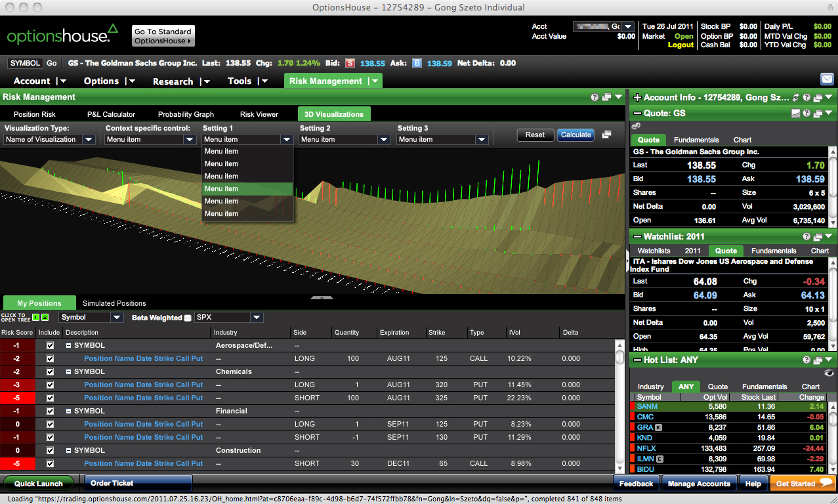The height and width of the screenshot is (504, 838).
Task: Open help for Hot List: ANY panel
Action: (x=807, y=360)
